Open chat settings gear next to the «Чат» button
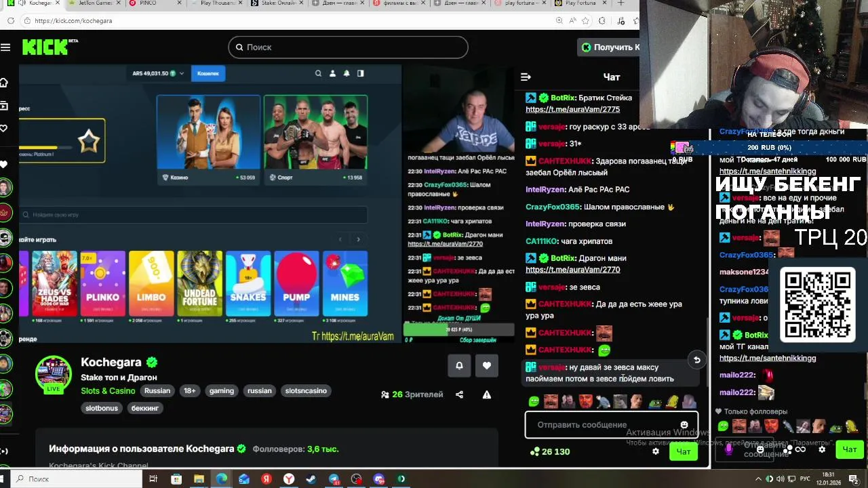Image resolution: width=868 pixels, height=488 pixels. [x=655, y=451]
